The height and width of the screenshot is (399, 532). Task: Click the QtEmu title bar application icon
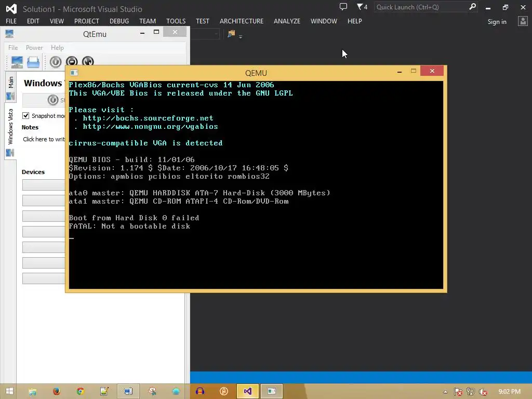coord(9,34)
